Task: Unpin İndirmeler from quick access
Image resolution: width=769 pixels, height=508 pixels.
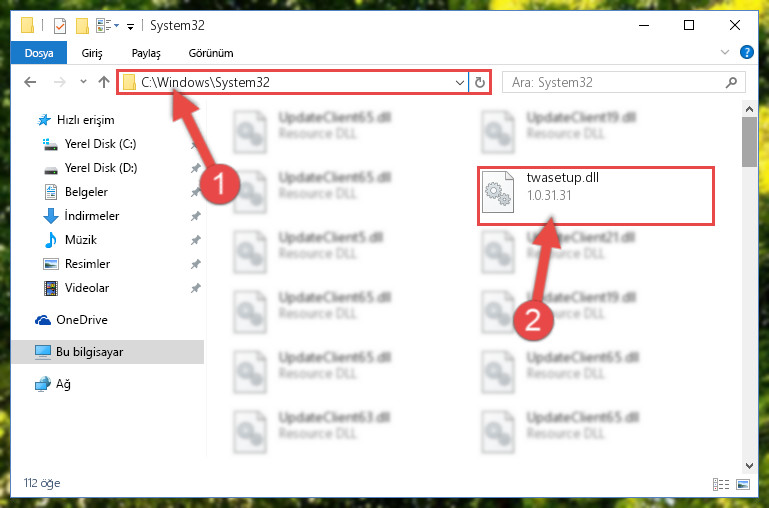Action: pyautogui.click(x=195, y=216)
